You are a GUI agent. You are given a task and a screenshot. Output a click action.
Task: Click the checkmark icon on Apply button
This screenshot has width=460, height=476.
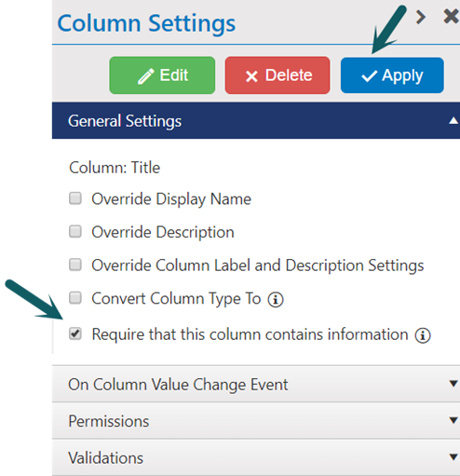click(370, 76)
